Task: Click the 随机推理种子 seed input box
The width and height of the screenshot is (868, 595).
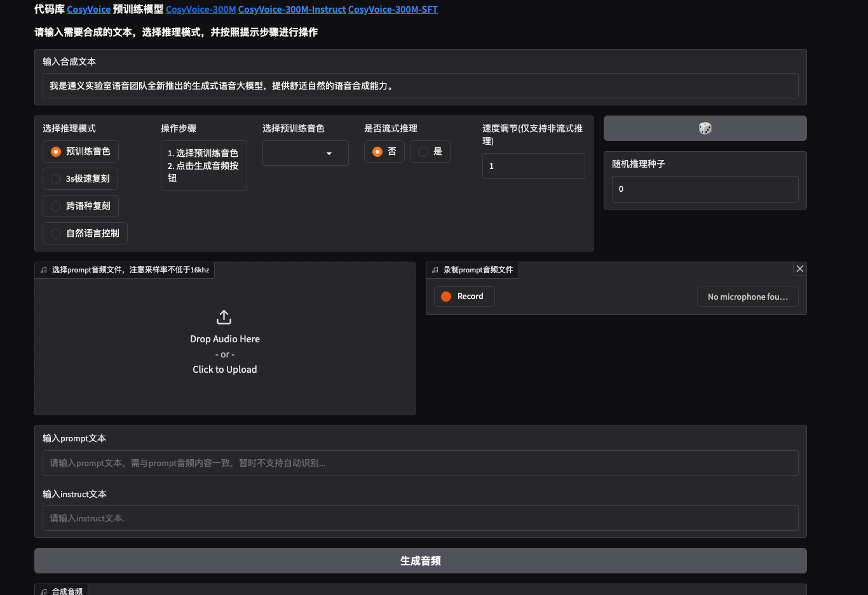Action: click(705, 189)
